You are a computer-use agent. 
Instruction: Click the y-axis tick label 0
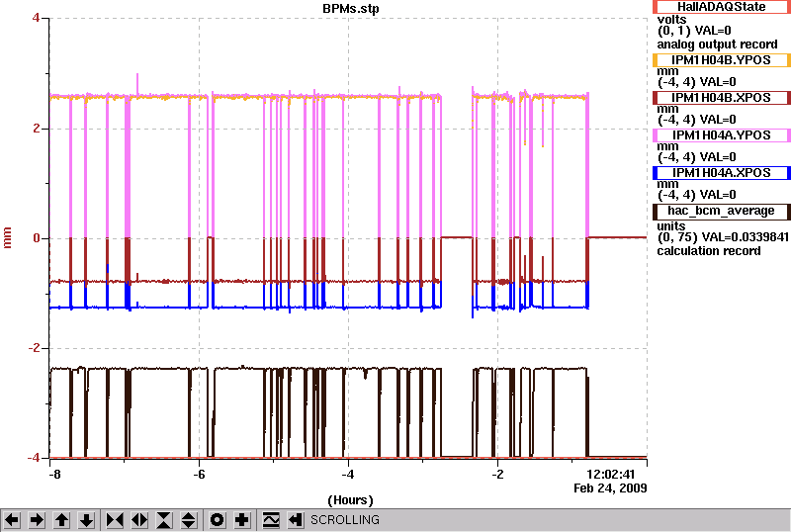(x=37, y=237)
